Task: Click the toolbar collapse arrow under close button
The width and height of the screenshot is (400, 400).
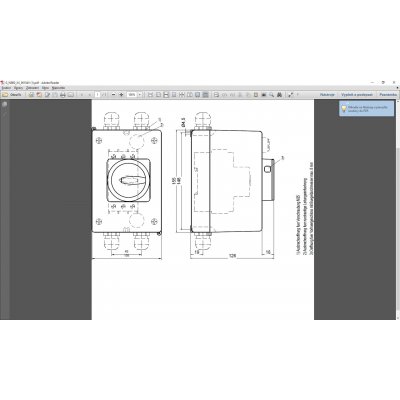Action: pyautogui.click(x=397, y=87)
